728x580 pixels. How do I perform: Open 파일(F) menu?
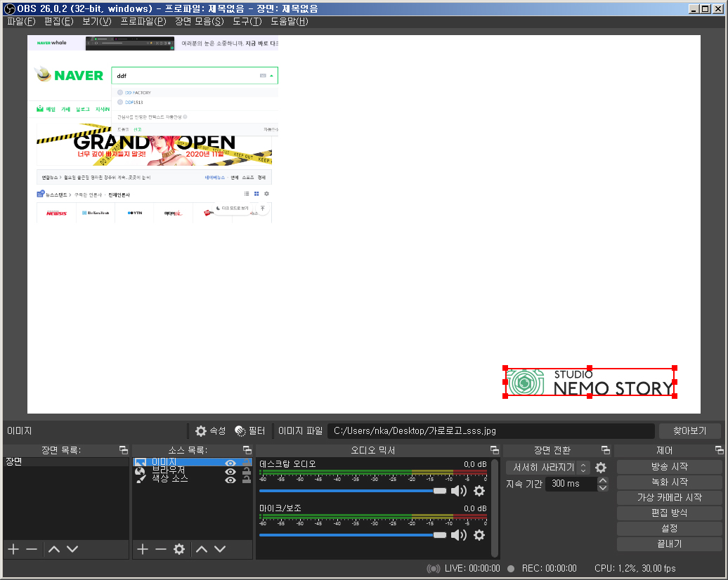pyautogui.click(x=21, y=21)
